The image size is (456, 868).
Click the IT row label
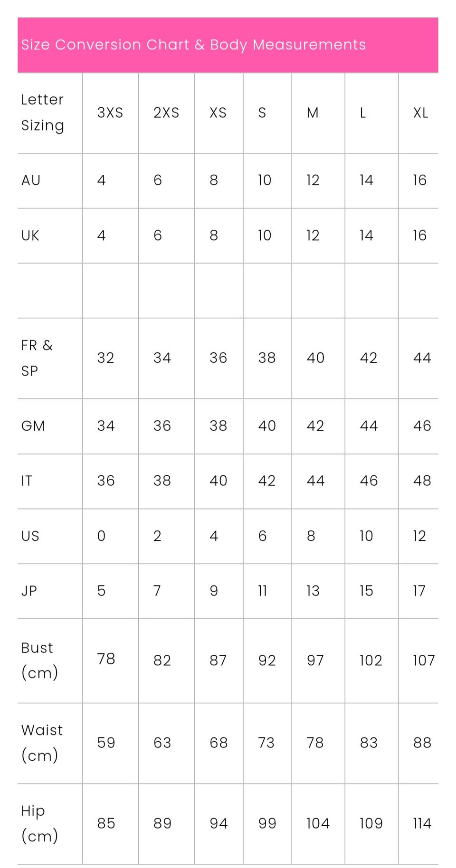(27, 481)
